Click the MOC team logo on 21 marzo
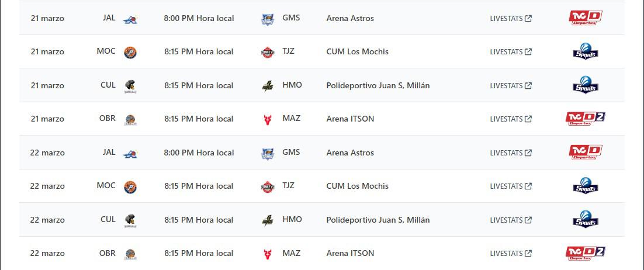Screen dimensions: 644x270 tap(130, 52)
